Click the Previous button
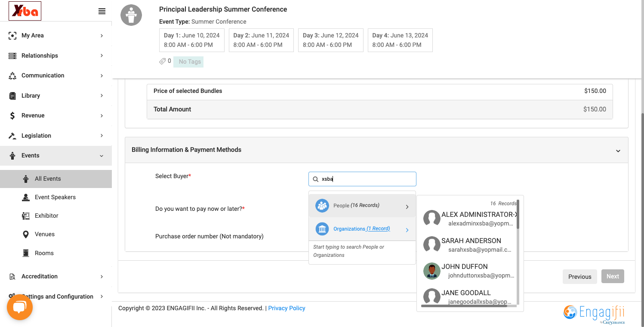The height and width of the screenshot is (327, 644). [580, 277]
